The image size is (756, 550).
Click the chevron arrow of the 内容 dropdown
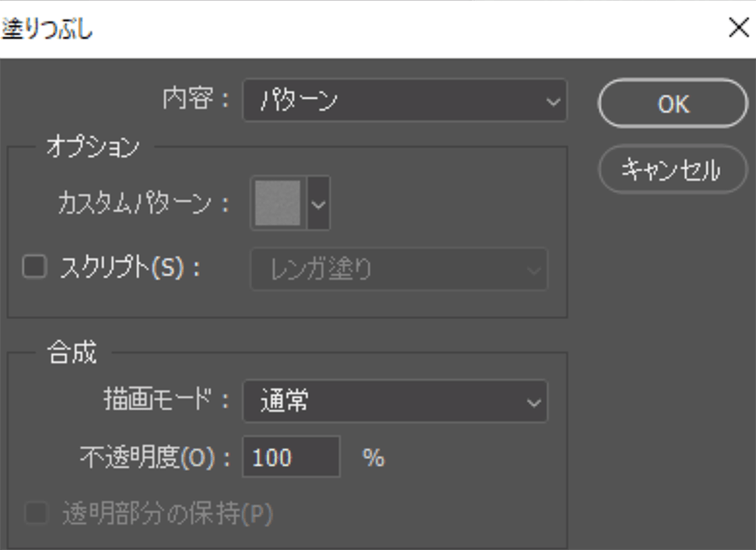(x=552, y=102)
